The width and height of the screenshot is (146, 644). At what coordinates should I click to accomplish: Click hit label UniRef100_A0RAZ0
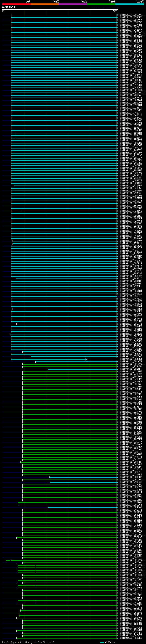pos(131,434)
